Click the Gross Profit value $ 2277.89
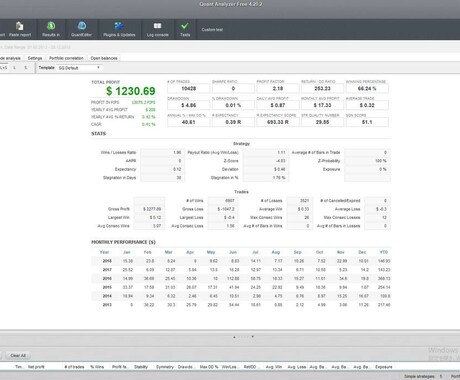 (x=149, y=209)
